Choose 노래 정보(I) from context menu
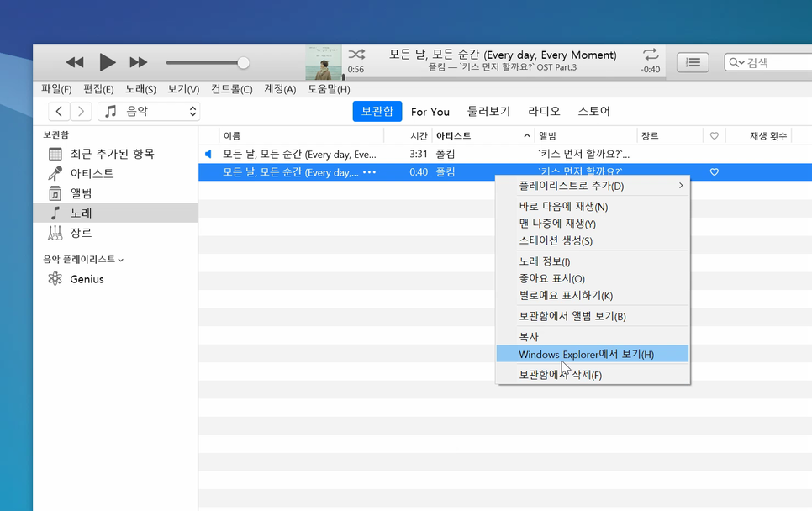Screen dimensions: 812x511 593,262
